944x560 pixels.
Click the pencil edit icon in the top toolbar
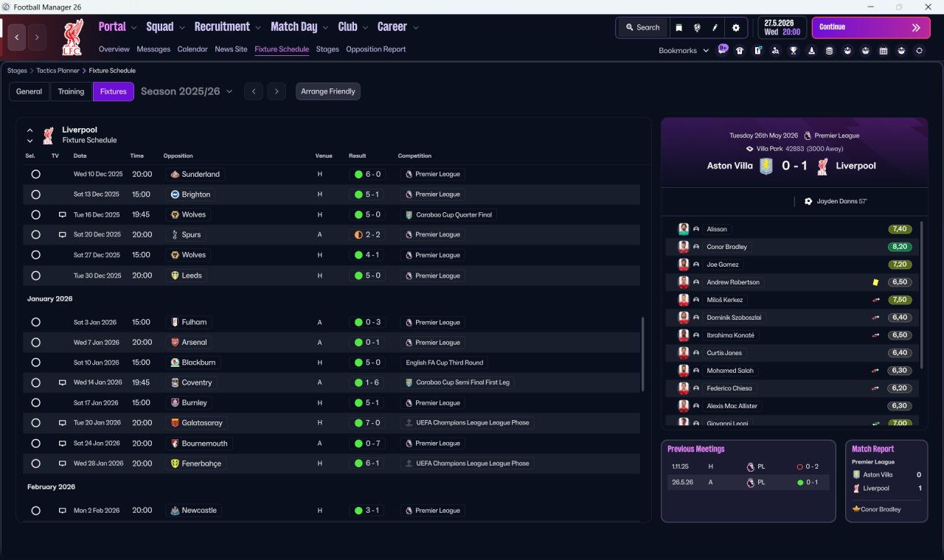click(715, 27)
